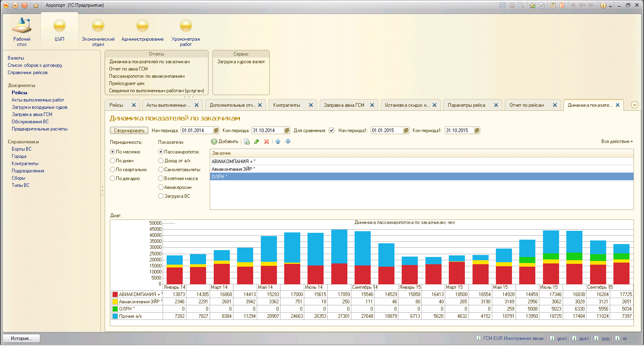Open calendar picker for Нач периода

point(216,131)
